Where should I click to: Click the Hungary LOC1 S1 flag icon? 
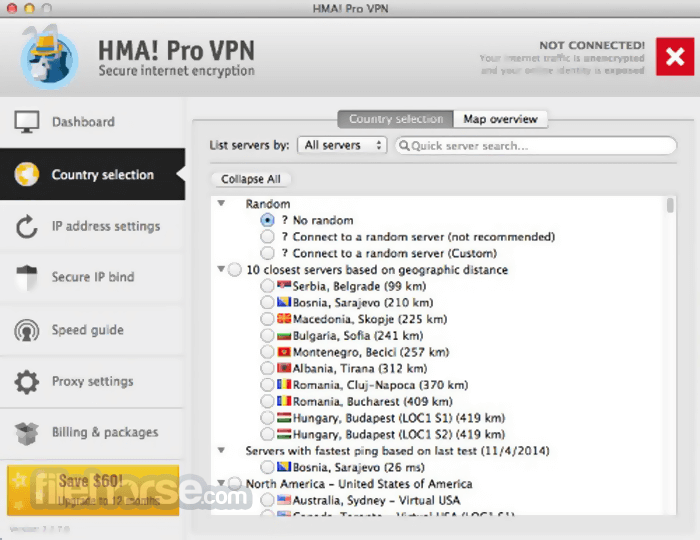point(284,417)
